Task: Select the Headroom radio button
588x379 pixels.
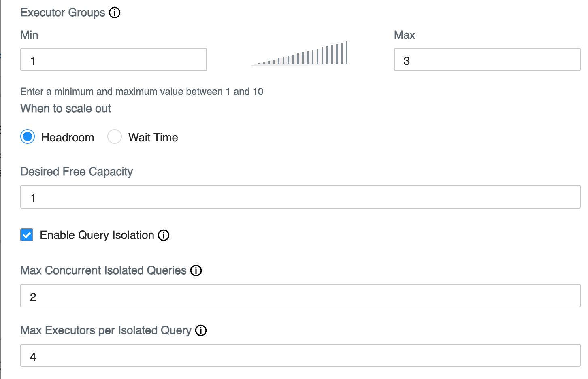Action: point(28,137)
